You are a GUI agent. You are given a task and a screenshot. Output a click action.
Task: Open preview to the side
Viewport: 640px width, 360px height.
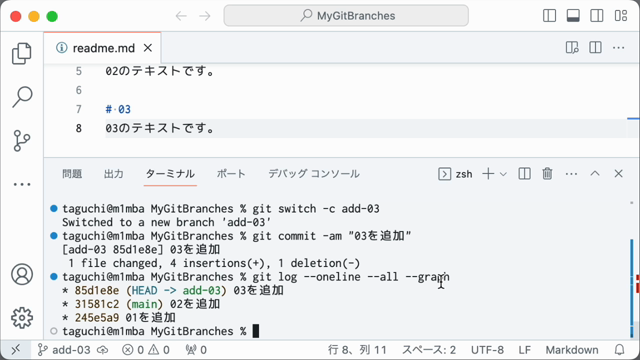pos(572,48)
